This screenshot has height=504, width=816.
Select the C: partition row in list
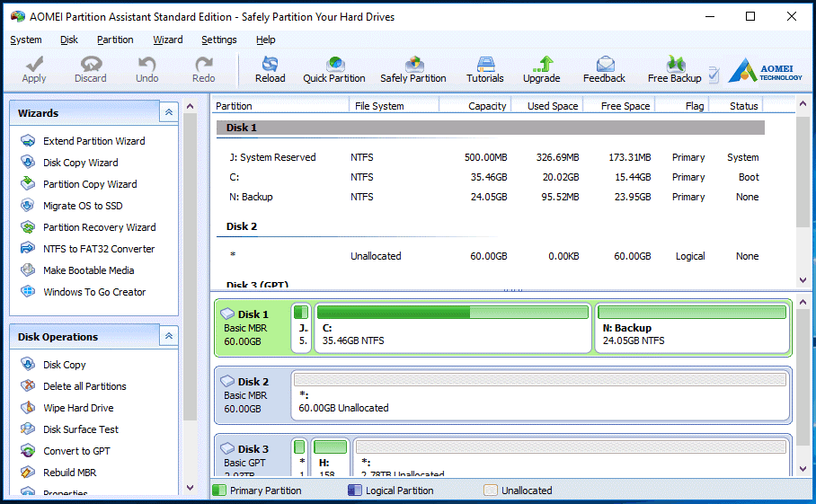coord(491,177)
